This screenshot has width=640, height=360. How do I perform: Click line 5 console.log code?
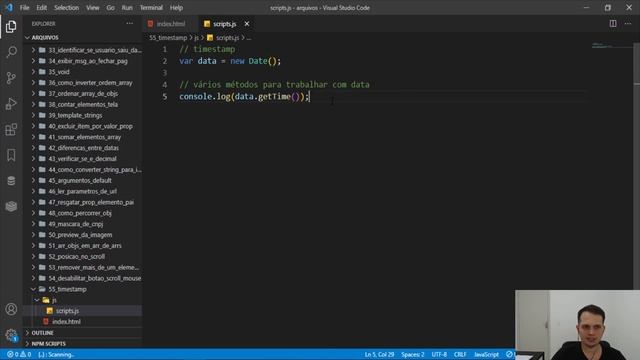[x=244, y=97]
